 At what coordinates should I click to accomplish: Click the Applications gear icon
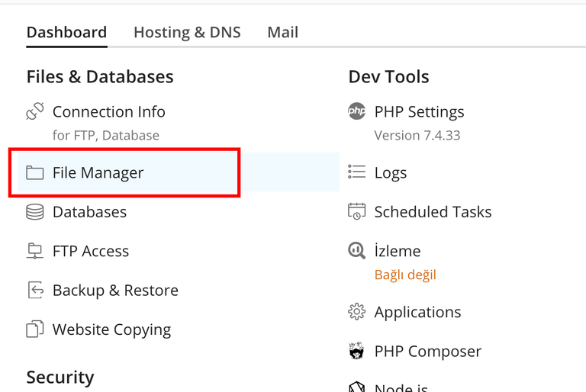click(x=356, y=312)
